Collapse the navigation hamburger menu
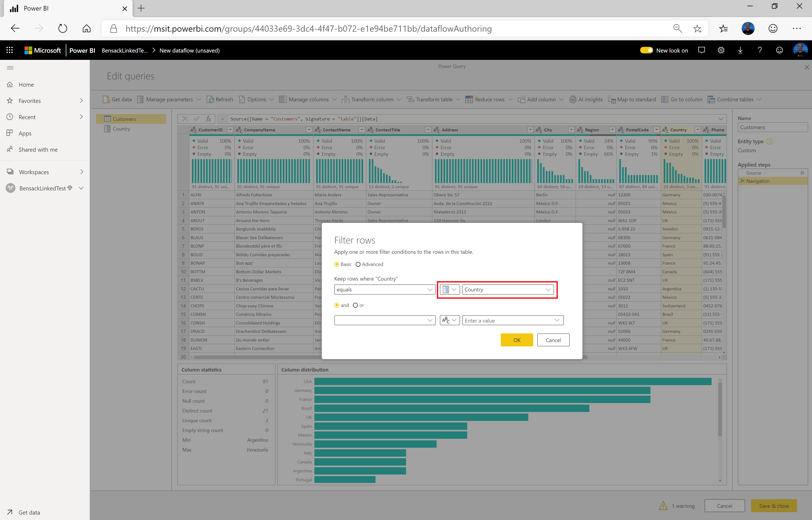This screenshot has height=520, width=812. 10,68
